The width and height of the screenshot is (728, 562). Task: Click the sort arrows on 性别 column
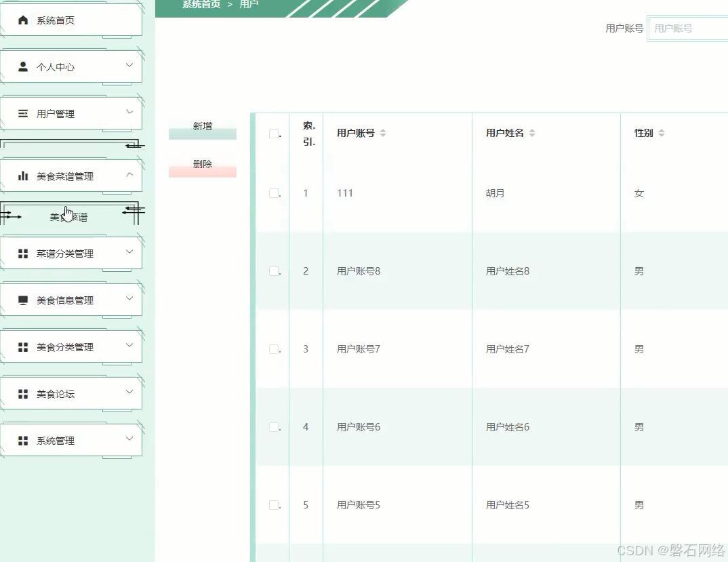click(x=663, y=133)
